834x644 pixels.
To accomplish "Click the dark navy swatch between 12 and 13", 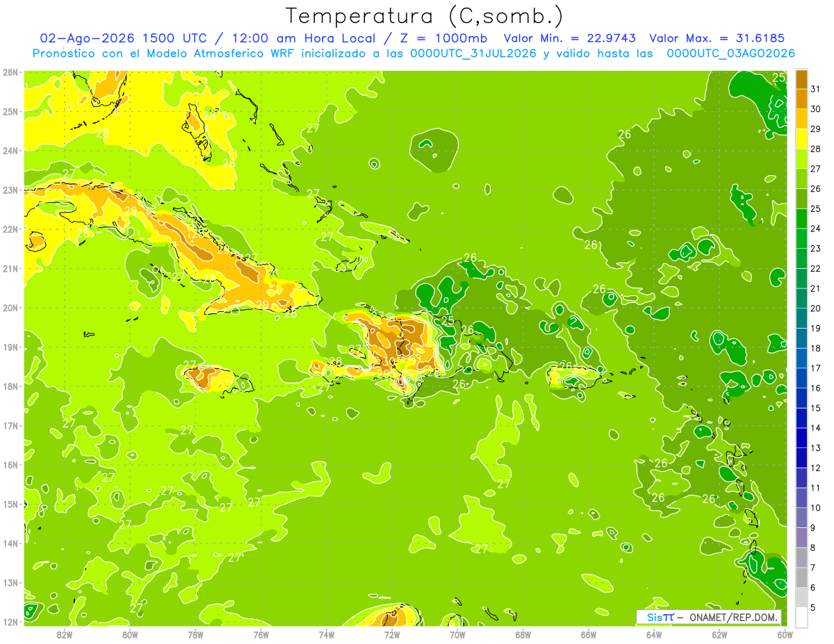I will pyautogui.click(x=802, y=457).
